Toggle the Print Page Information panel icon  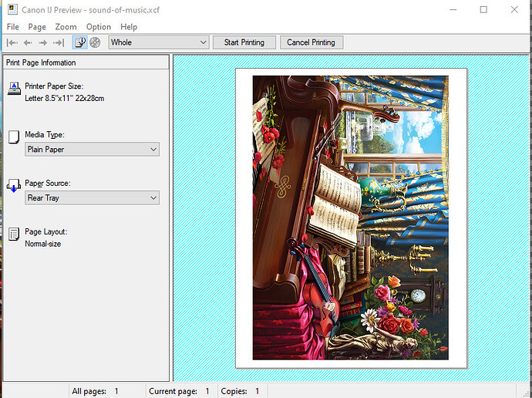pyautogui.click(x=79, y=42)
